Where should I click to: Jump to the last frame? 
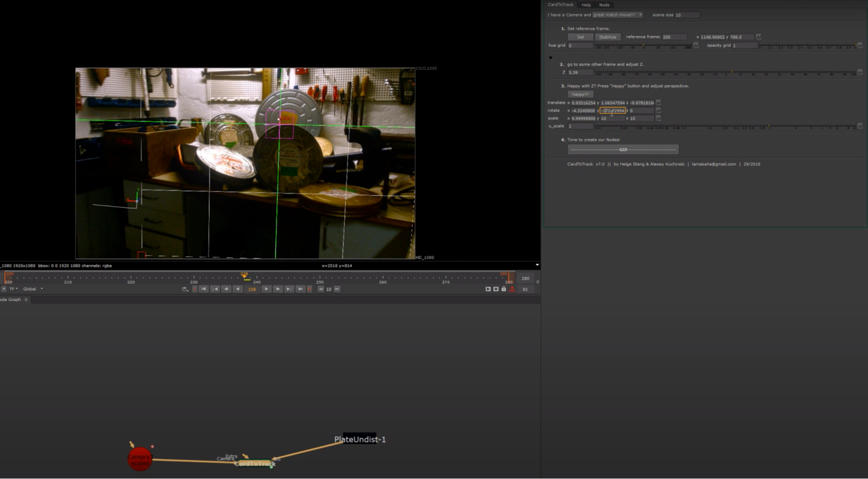pos(300,289)
